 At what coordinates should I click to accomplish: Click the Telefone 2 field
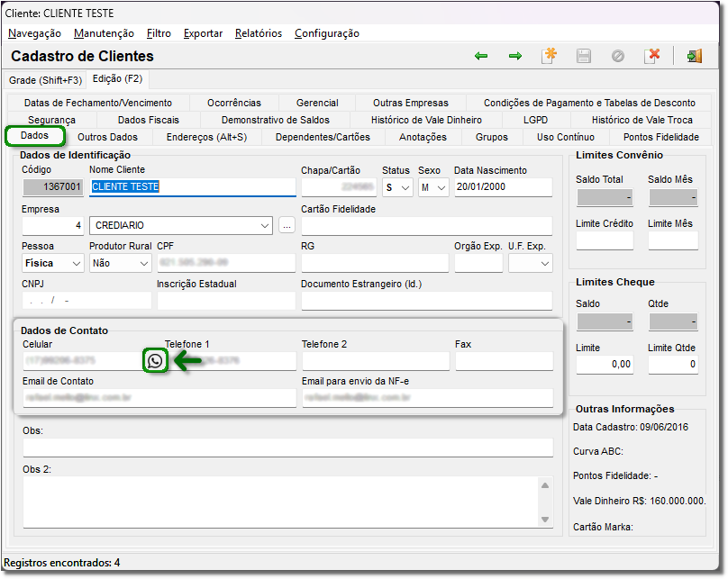[376, 361]
